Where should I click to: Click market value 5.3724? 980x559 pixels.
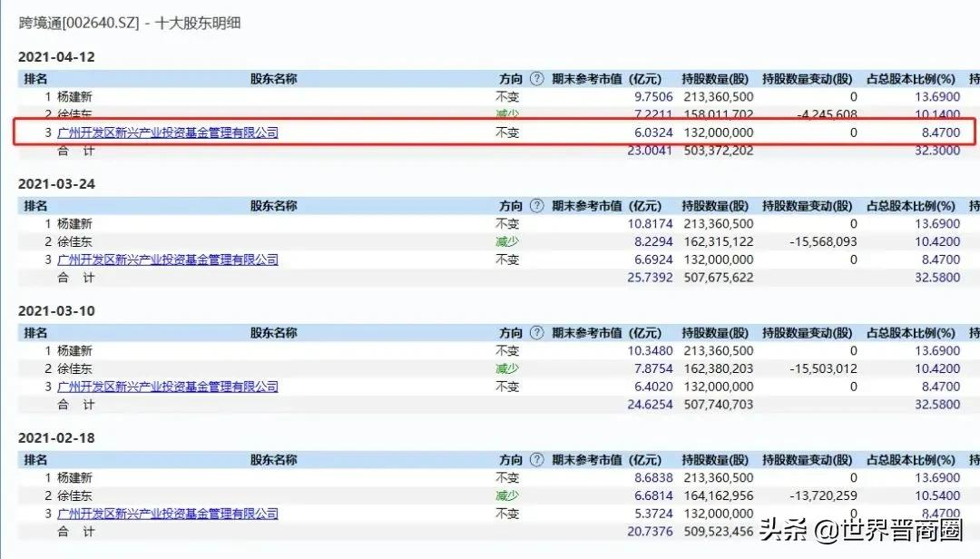point(653,514)
